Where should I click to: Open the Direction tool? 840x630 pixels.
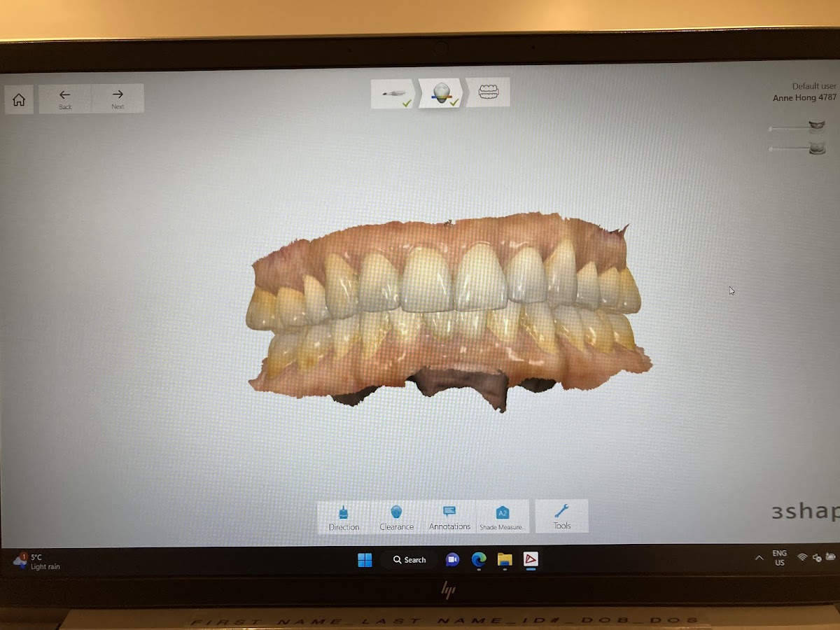(344, 517)
